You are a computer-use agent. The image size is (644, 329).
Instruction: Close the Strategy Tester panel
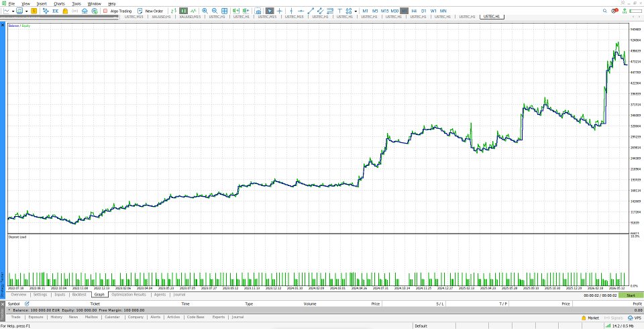(3, 25)
